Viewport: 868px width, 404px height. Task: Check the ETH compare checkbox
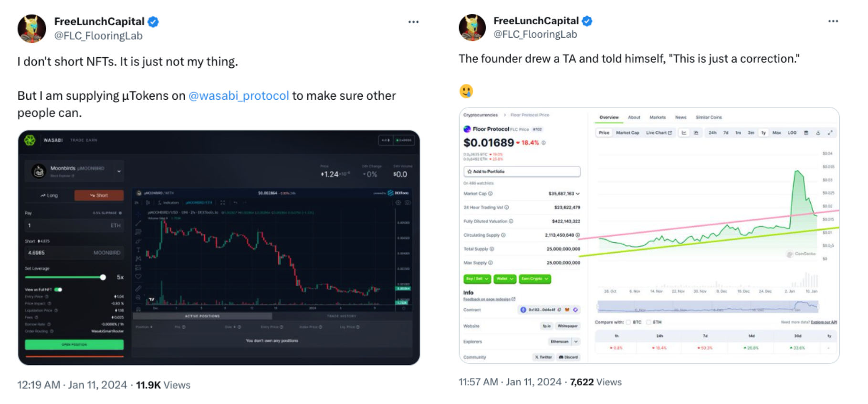(x=648, y=322)
